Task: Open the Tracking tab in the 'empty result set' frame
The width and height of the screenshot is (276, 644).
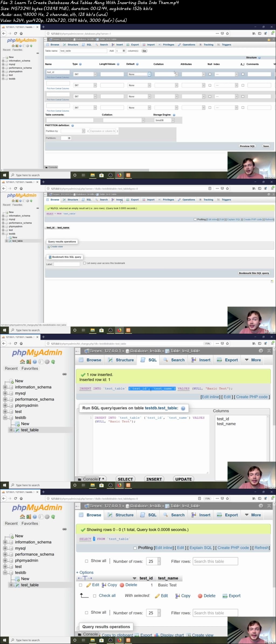Action: (x=206, y=200)
